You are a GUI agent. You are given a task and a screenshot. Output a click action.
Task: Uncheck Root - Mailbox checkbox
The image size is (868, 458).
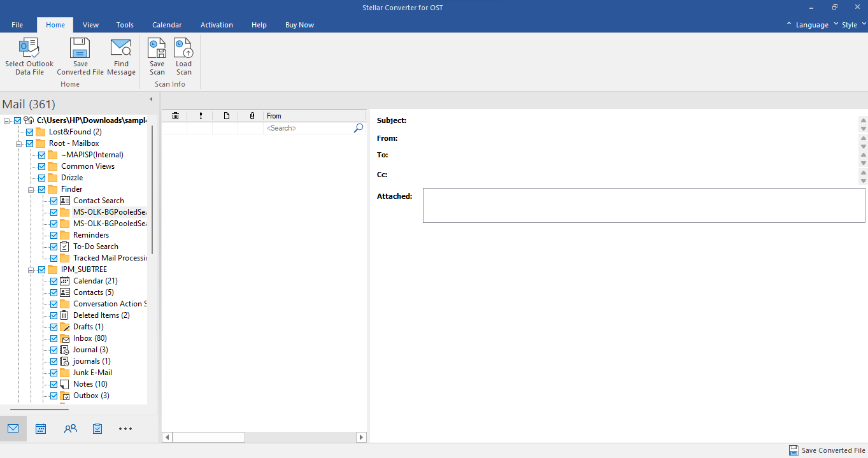(x=29, y=143)
